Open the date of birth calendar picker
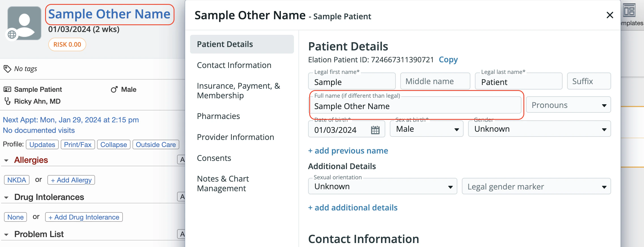 point(375,130)
